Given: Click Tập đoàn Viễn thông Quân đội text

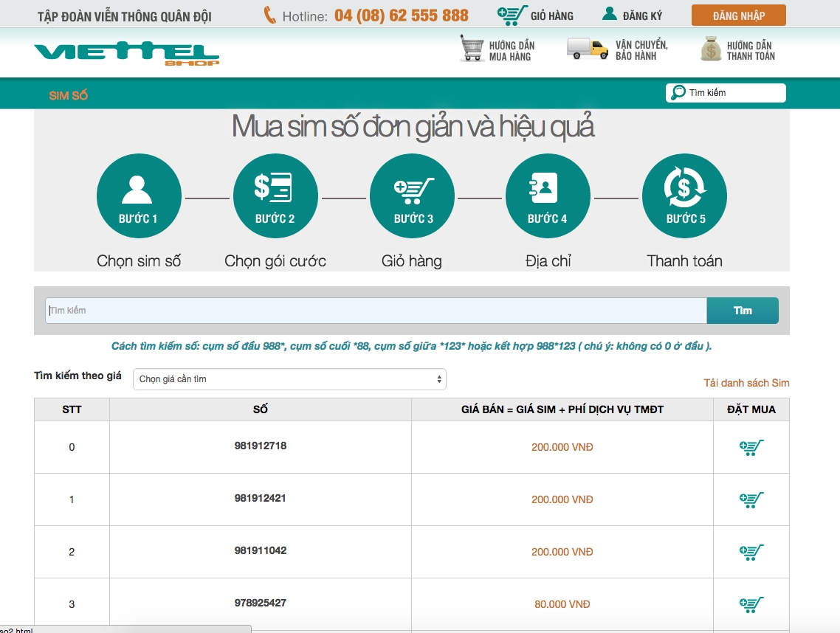Looking at the screenshot, I should [x=124, y=17].
